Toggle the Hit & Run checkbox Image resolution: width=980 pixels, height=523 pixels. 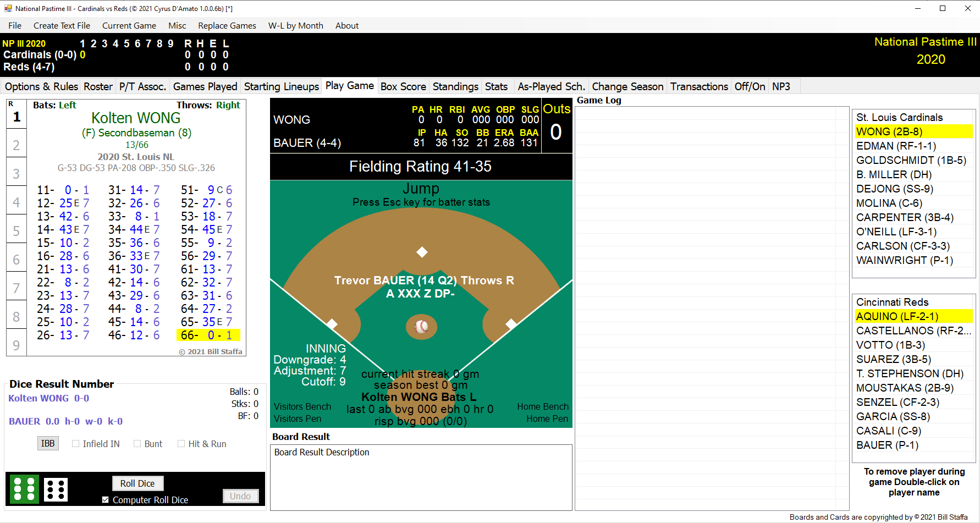[x=181, y=444]
